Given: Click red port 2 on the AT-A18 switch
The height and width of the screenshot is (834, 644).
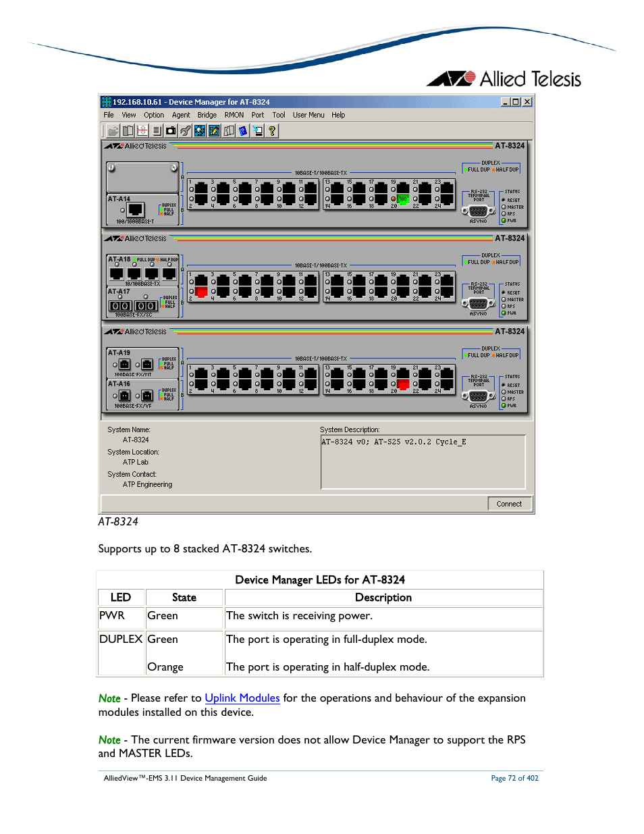Looking at the screenshot, I should click(201, 292).
